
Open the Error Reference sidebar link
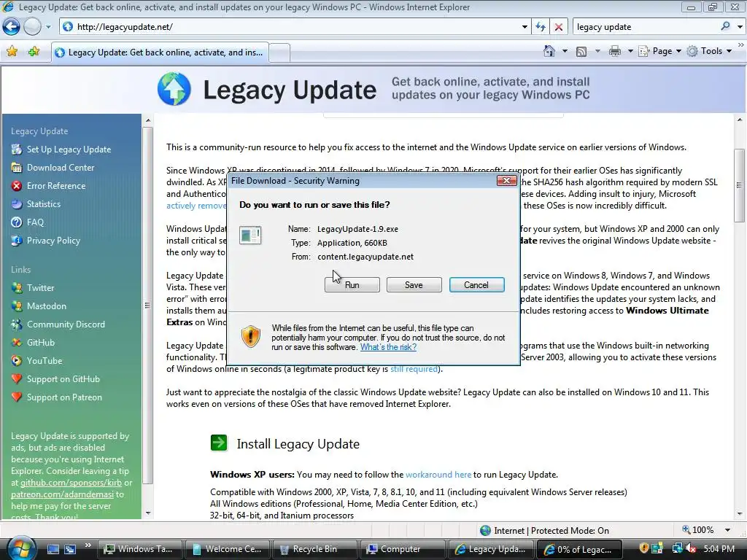click(56, 186)
